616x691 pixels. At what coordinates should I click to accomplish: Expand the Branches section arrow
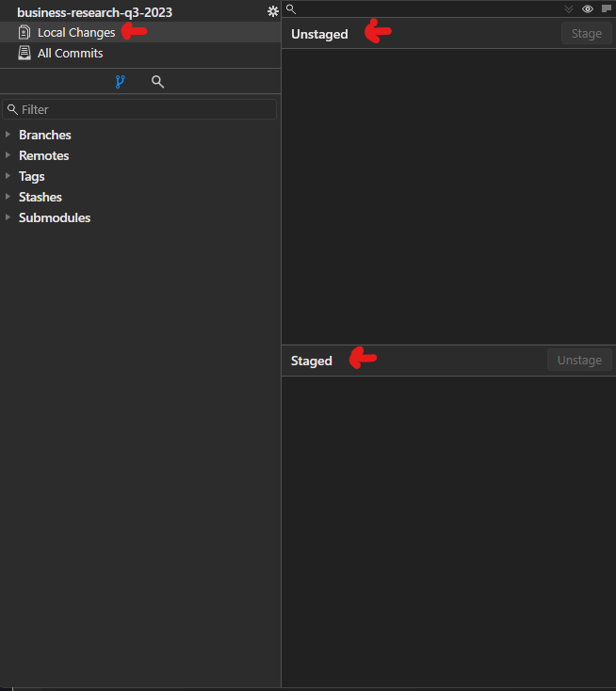click(x=8, y=135)
